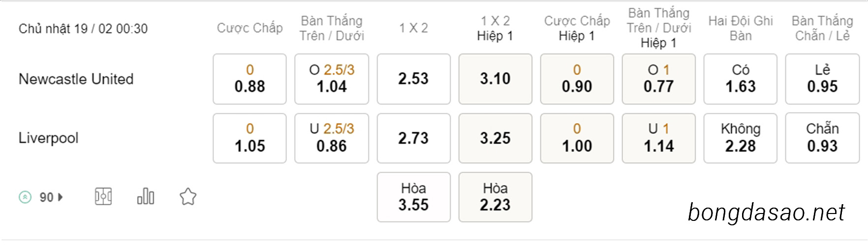
Task: Click the green circular up-arrow icon
Action: [25, 197]
